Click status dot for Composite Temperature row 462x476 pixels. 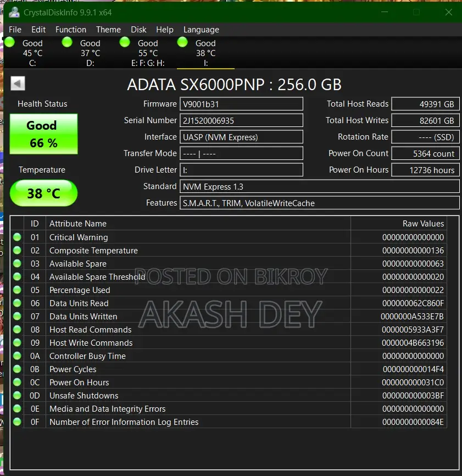pyautogui.click(x=17, y=250)
